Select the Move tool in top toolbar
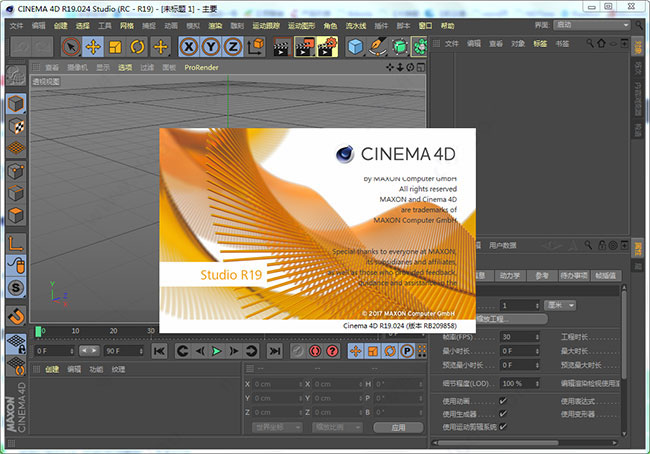Screen dimensions: 650x454 pyautogui.click(x=93, y=46)
